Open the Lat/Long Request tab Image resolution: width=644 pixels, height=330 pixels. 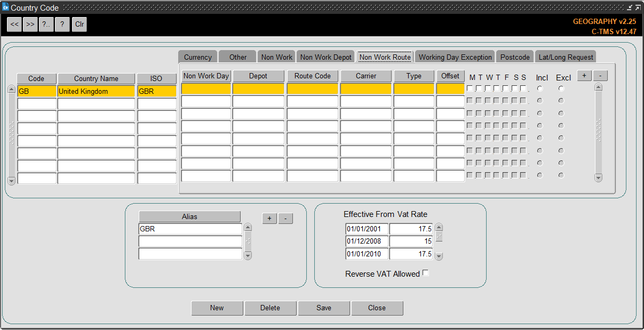click(566, 57)
